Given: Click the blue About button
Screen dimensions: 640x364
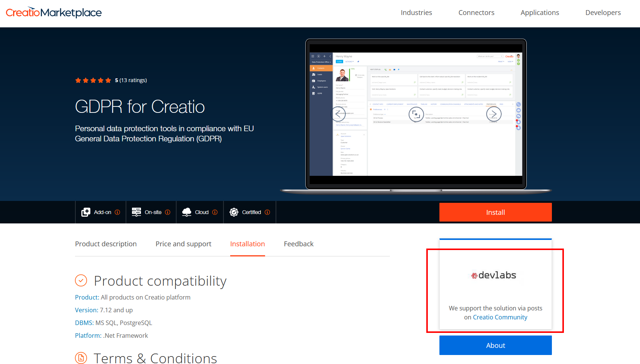Looking at the screenshot, I should point(495,345).
